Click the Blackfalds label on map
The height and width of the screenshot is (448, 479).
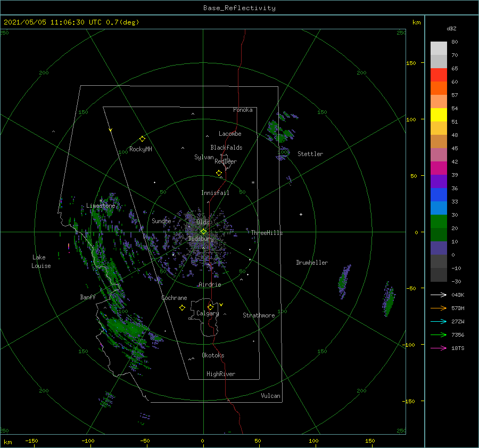226,148
